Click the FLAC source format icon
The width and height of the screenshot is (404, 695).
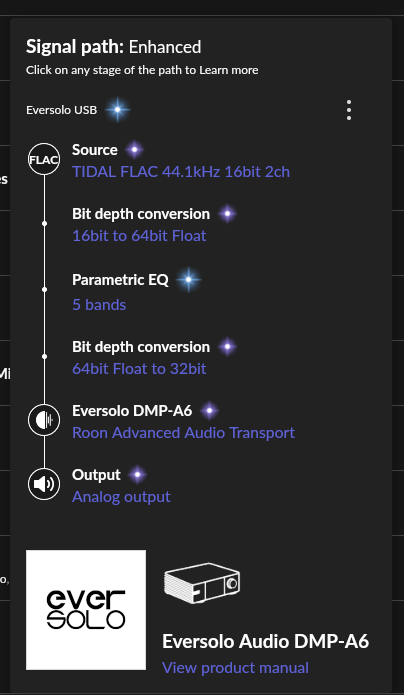click(44, 159)
